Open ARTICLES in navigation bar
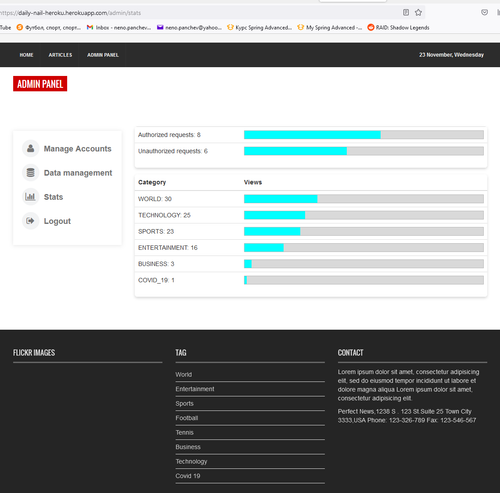The image size is (500, 493). point(60,55)
